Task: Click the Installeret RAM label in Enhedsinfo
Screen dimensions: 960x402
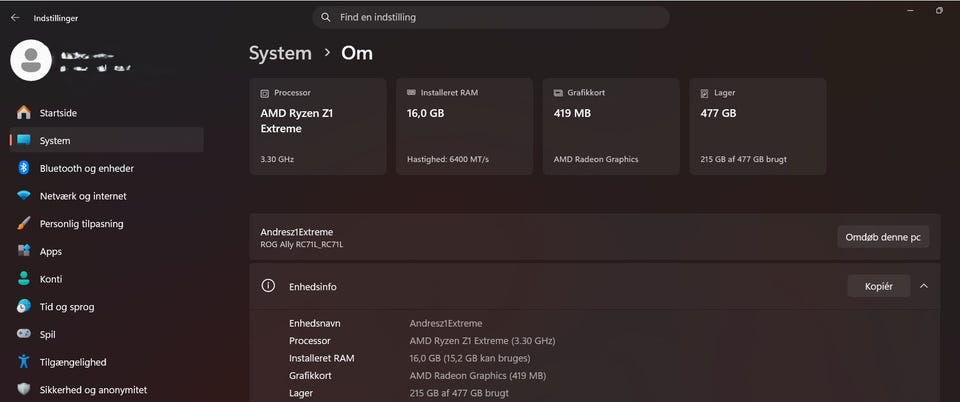Action: tap(321, 358)
